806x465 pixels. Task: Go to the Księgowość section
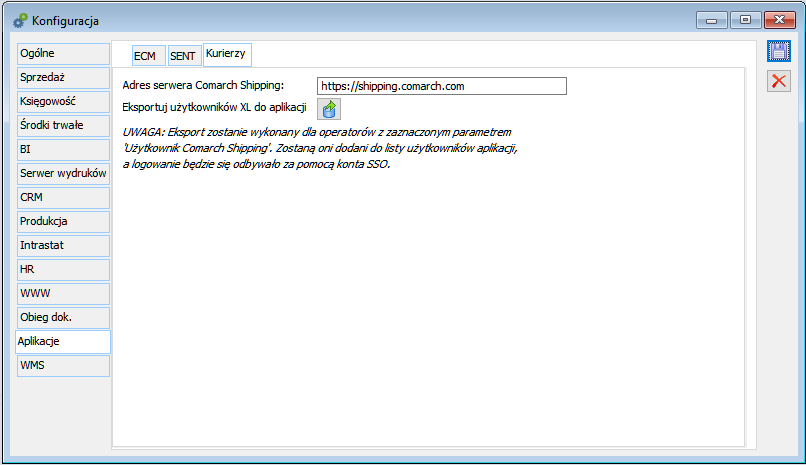point(63,102)
